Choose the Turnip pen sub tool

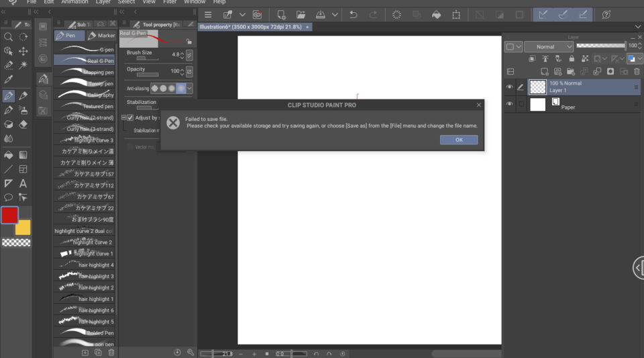tap(85, 83)
